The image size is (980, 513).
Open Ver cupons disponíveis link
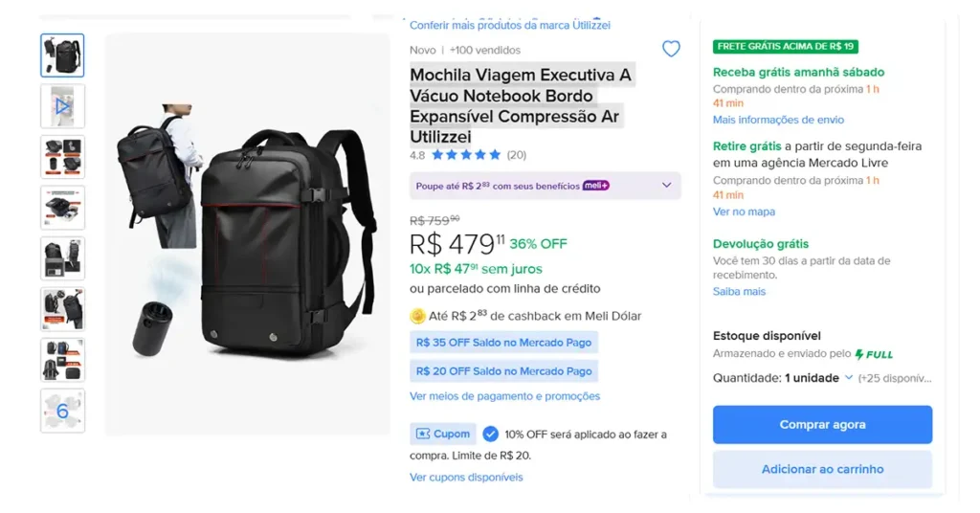click(x=466, y=477)
